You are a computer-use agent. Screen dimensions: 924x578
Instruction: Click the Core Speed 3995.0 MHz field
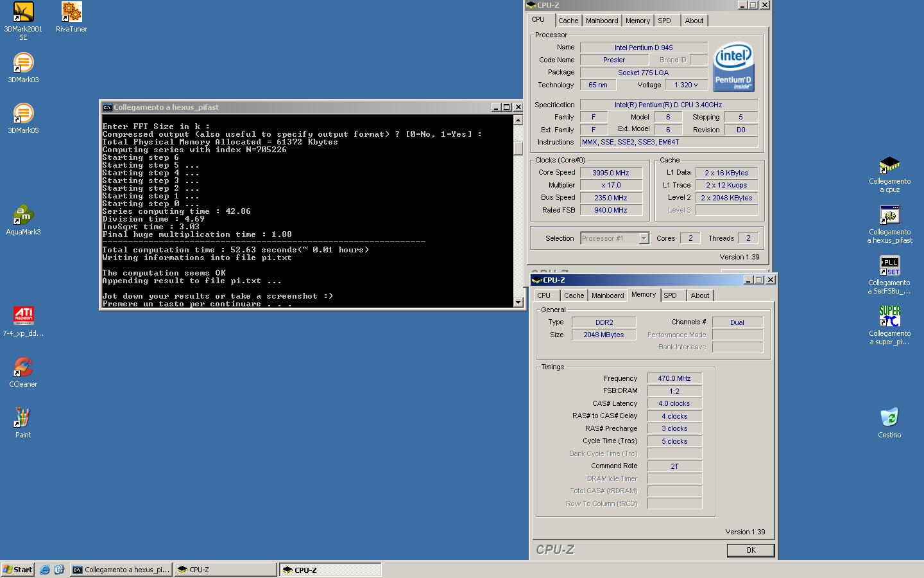pyautogui.click(x=611, y=173)
